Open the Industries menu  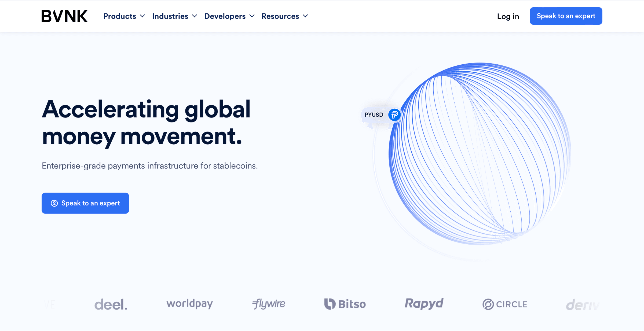[x=170, y=16]
